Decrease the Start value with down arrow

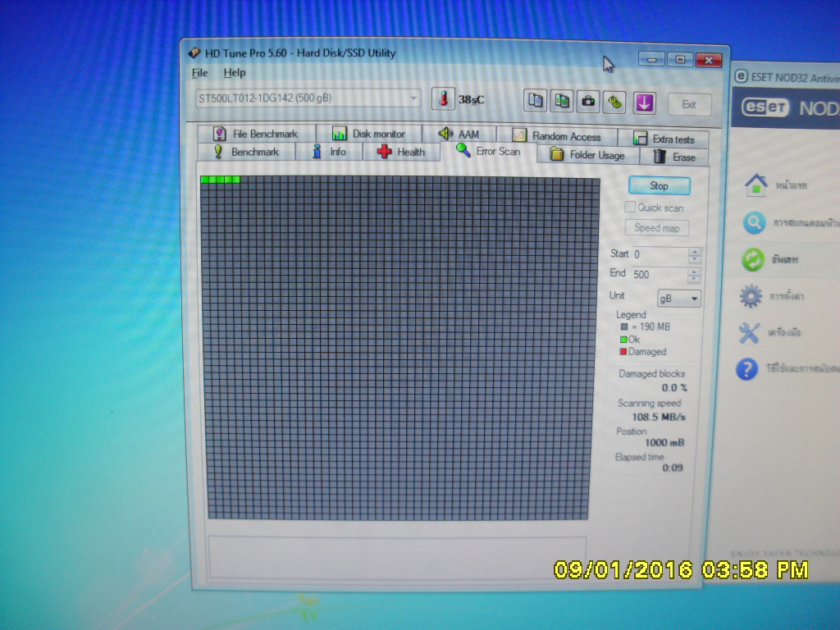click(x=694, y=258)
